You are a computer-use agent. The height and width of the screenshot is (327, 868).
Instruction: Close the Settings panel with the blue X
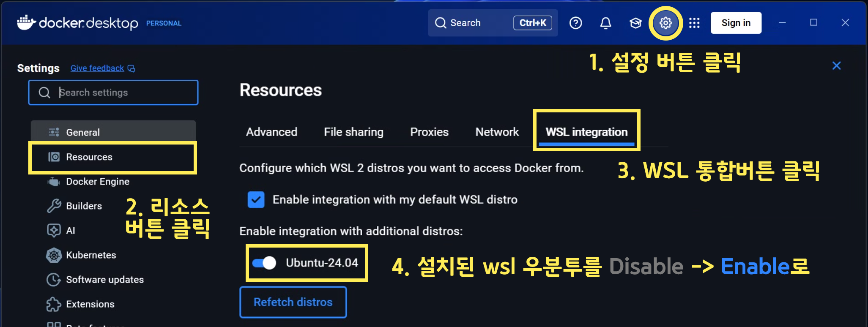pos(836,65)
